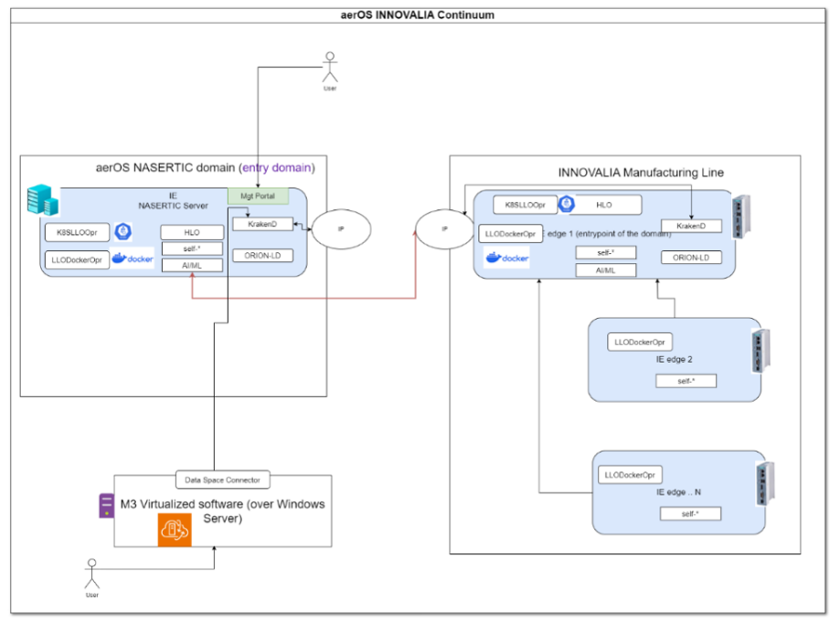Click the Docker logo in NASERTIC Server
This screenshot has height=622, width=840.
[133, 258]
